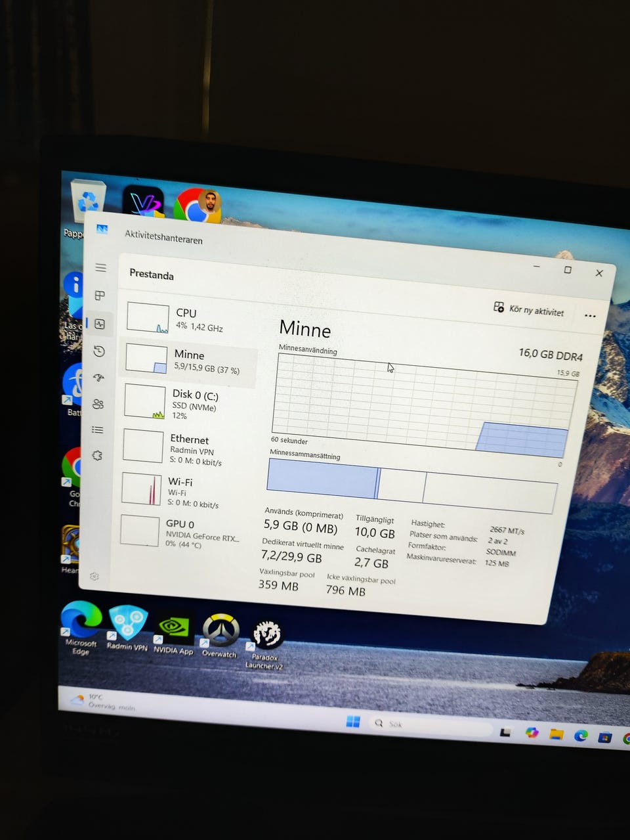Open the Radmin VPN desktop shortcut
The height and width of the screenshot is (840, 630).
pyautogui.click(x=127, y=628)
